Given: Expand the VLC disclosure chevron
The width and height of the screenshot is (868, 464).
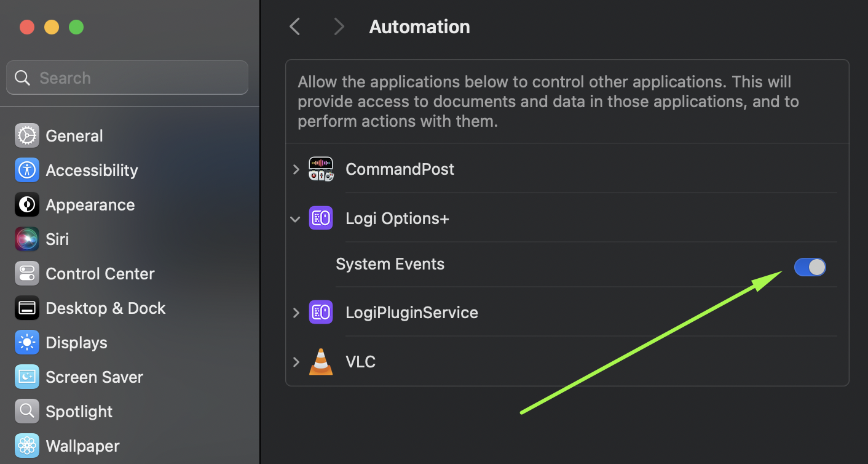Looking at the screenshot, I should pos(296,362).
